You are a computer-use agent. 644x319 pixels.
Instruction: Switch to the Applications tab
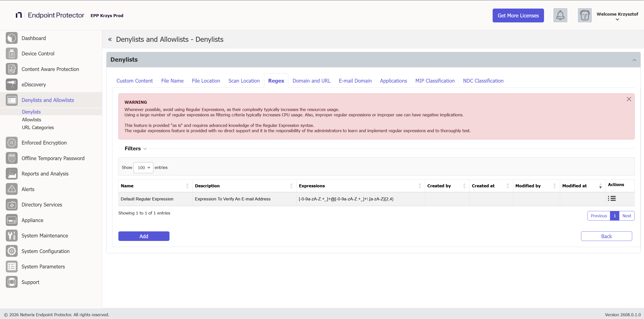[x=393, y=81]
